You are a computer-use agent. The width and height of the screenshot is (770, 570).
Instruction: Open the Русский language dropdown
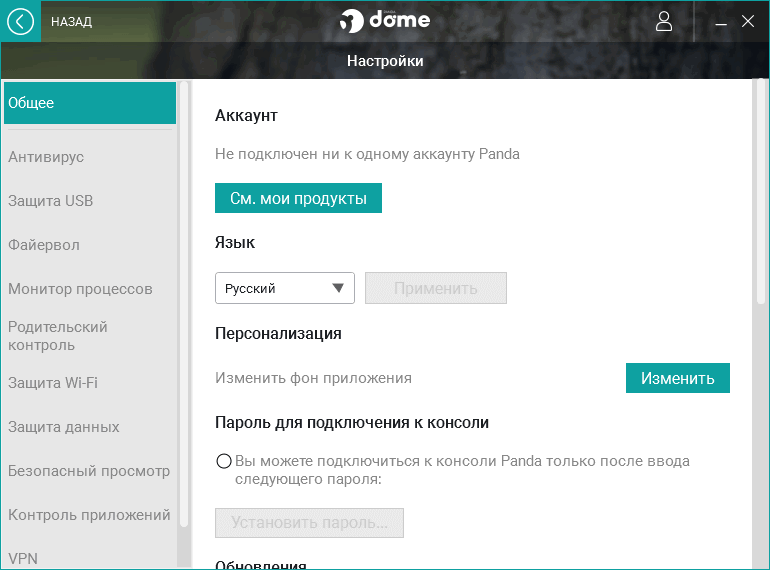[285, 288]
